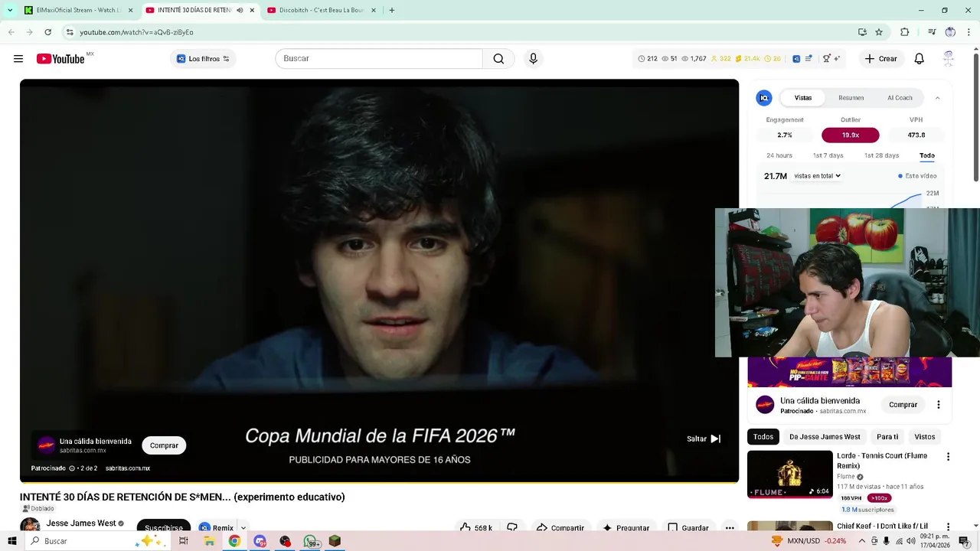
Task: Open Chrome from the Windows taskbar
Action: coord(234,541)
